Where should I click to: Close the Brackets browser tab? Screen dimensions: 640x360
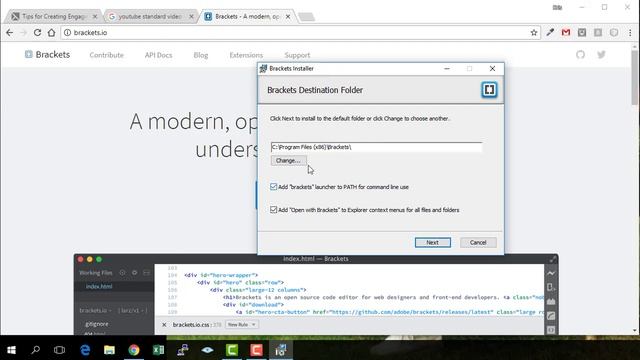coord(288,16)
